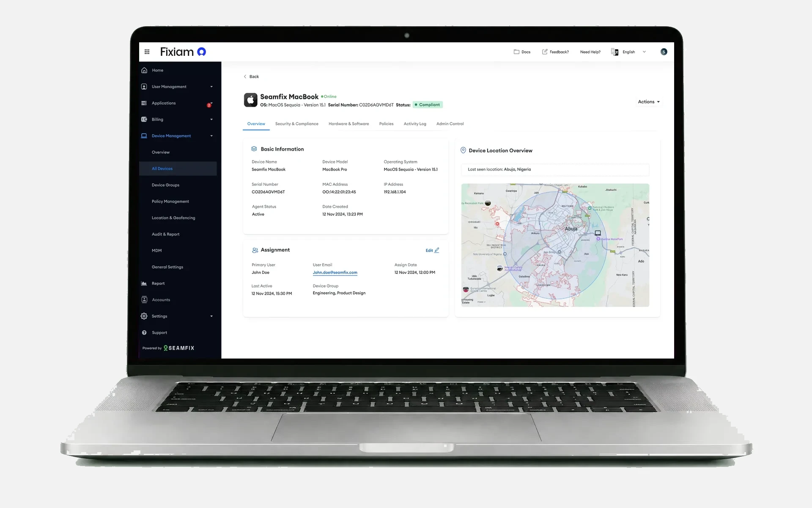
Task: Click the Home icon in sidebar
Action: [144, 70]
